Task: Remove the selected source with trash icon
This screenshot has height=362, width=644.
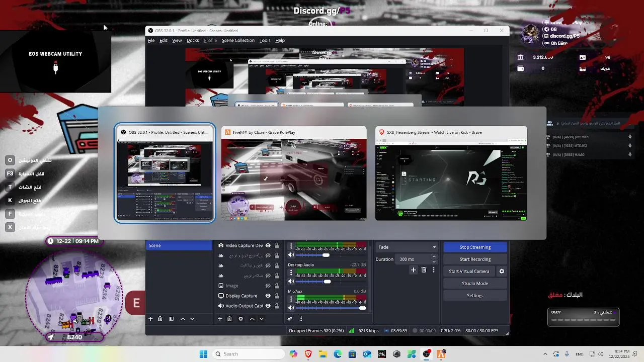Action: click(229, 319)
